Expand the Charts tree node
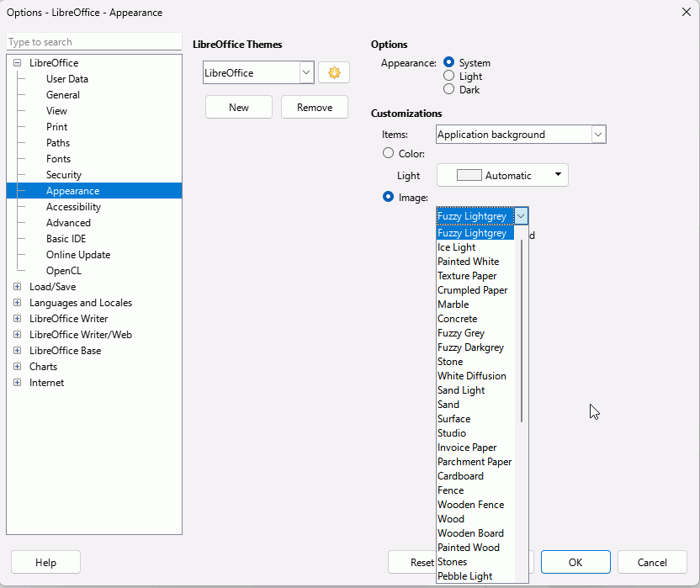The height and width of the screenshot is (588, 700). click(17, 367)
